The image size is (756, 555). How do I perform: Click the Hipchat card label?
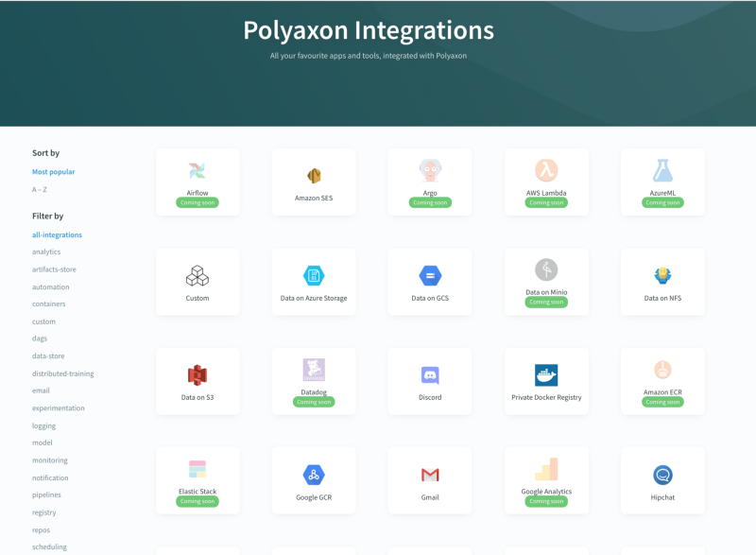point(663,497)
